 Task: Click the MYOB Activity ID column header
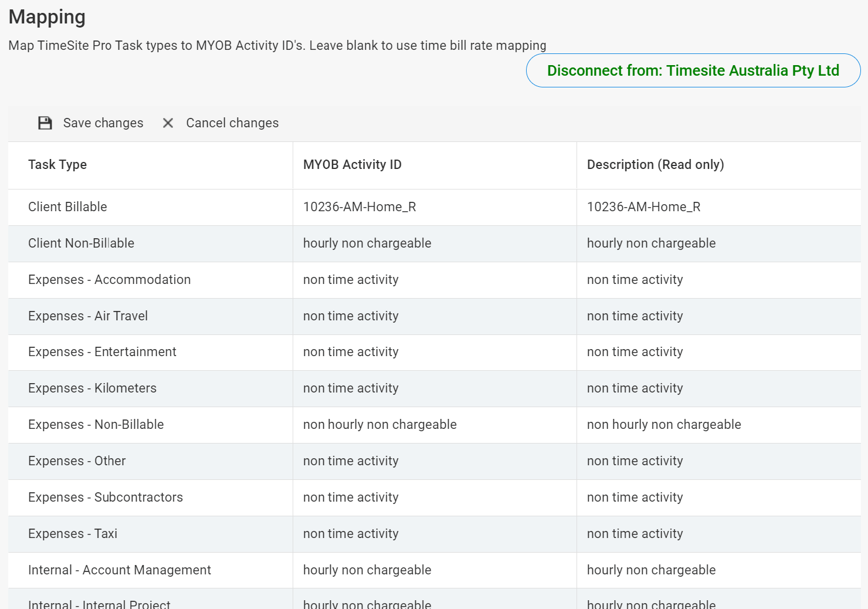[352, 165]
